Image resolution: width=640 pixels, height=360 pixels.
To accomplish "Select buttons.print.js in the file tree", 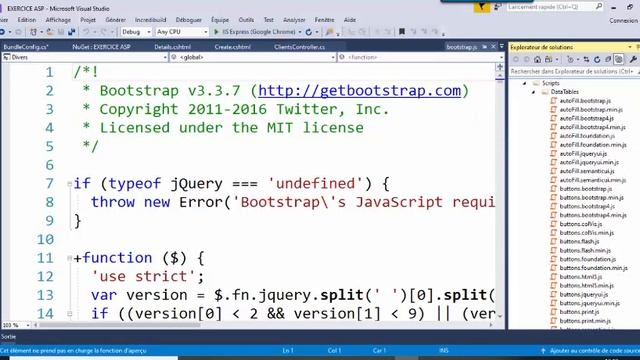I will point(579,312).
